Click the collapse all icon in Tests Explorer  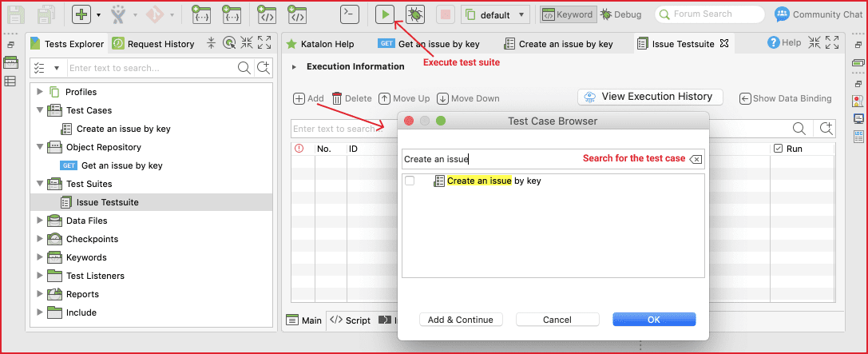212,43
